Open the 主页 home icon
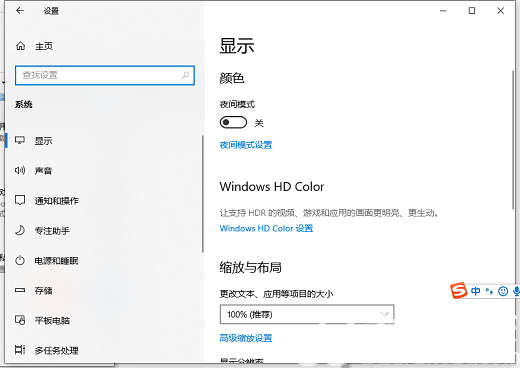 coord(21,46)
